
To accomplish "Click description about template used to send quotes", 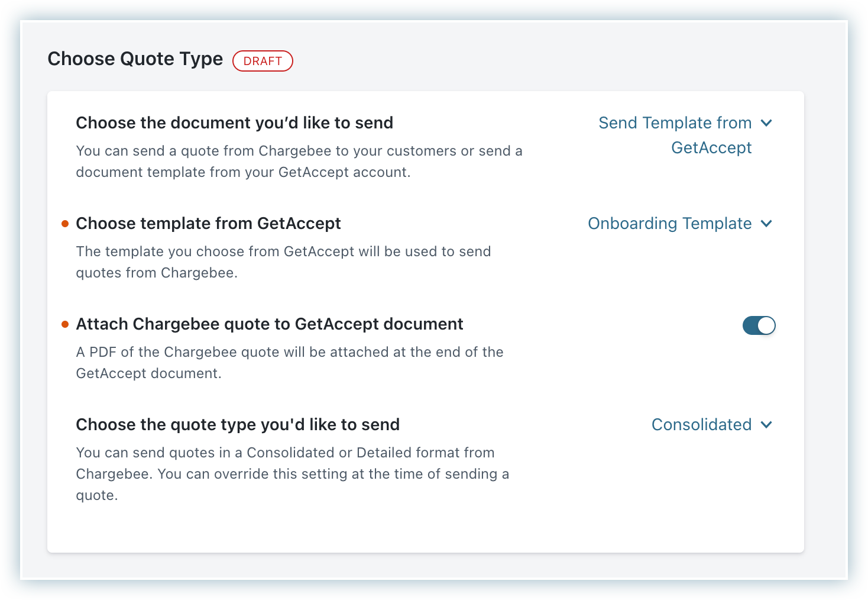I will (283, 262).
